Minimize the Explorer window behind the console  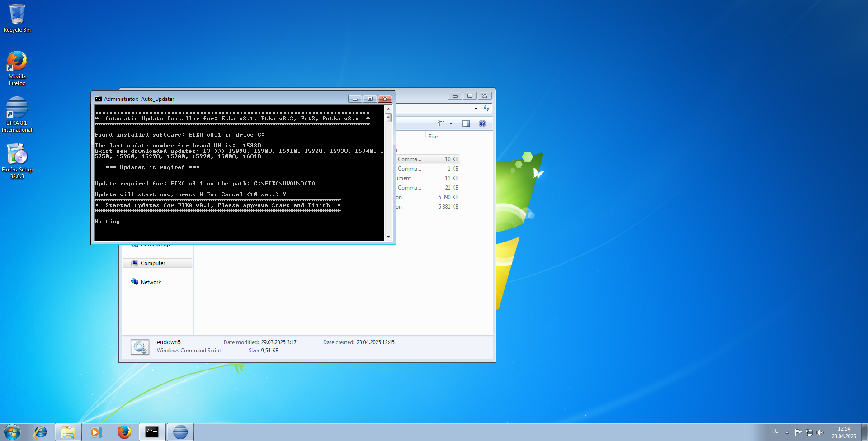[455, 96]
